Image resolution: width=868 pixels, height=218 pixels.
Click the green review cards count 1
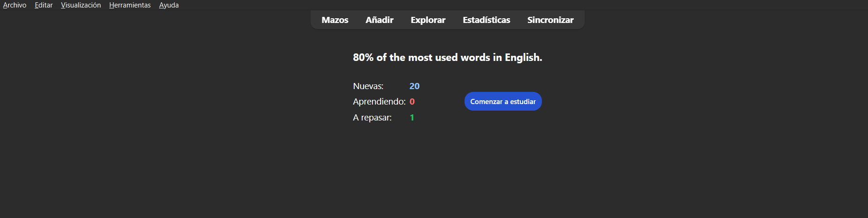click(412, 118)
